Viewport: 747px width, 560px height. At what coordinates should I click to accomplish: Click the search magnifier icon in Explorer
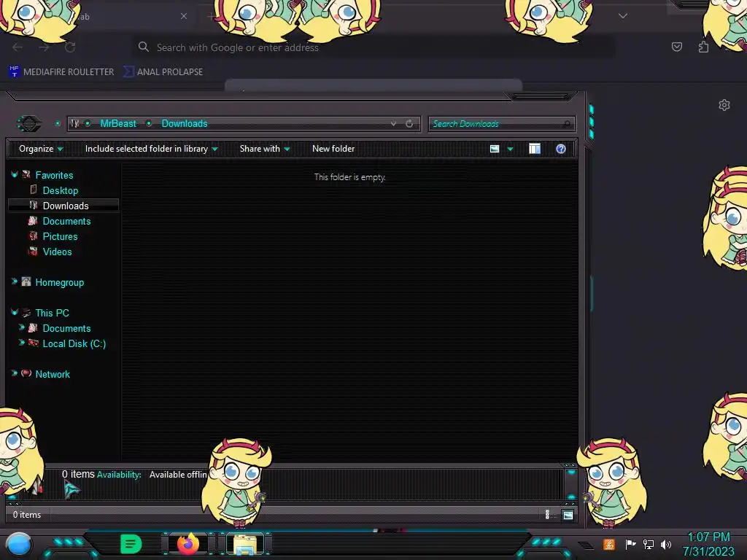pos(566,124)
